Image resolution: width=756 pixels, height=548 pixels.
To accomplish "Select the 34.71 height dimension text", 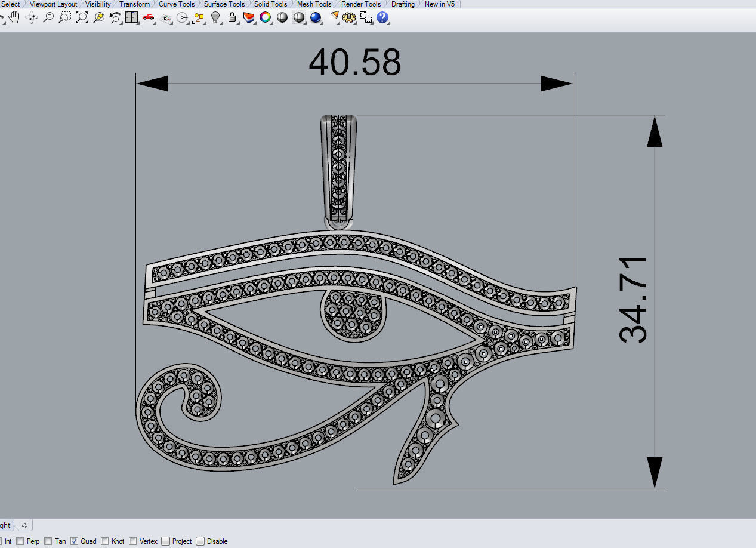I will click(x=632, y=300).
